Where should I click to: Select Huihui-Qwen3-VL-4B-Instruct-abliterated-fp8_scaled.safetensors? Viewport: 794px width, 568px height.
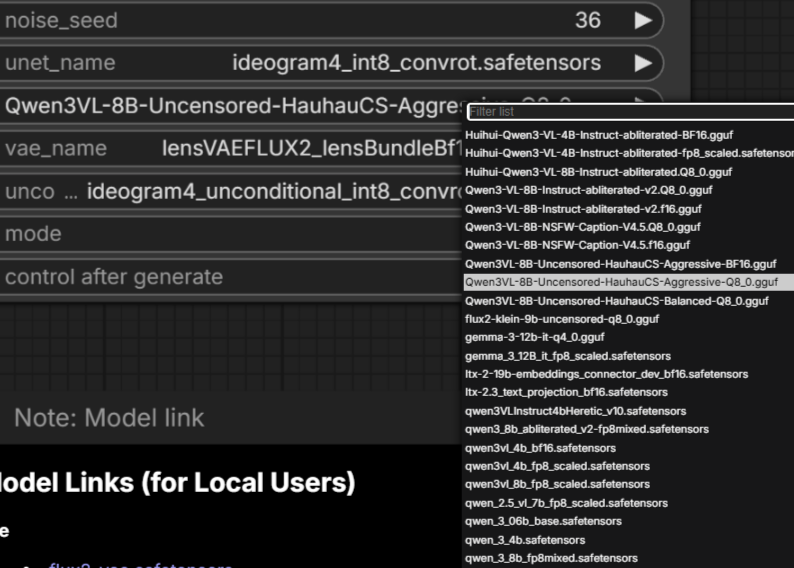(629, 153)
